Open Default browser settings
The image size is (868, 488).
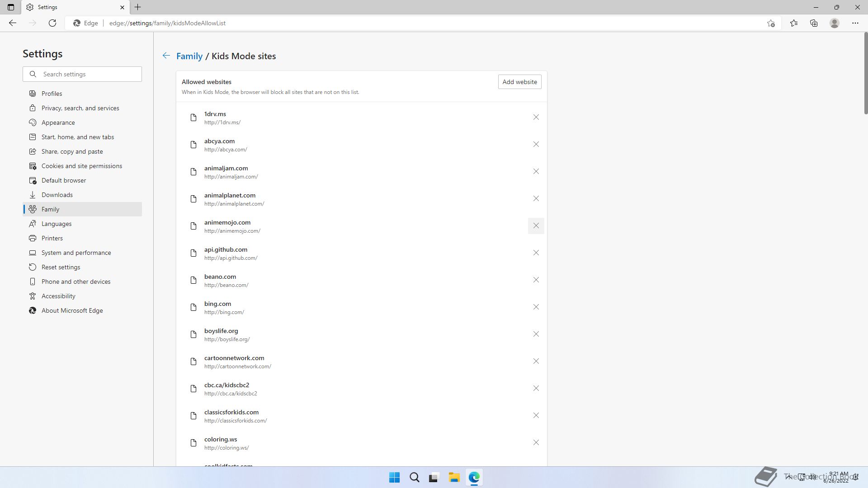click(x=82, y=180)
